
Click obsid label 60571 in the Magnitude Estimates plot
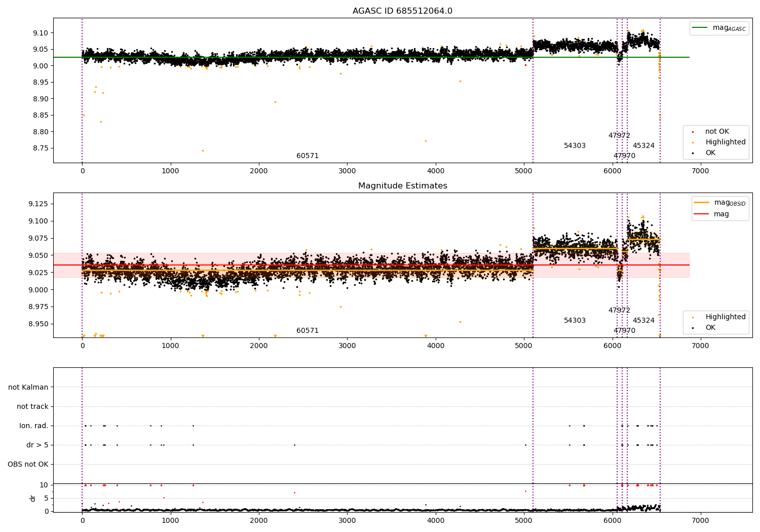[308, 331]
